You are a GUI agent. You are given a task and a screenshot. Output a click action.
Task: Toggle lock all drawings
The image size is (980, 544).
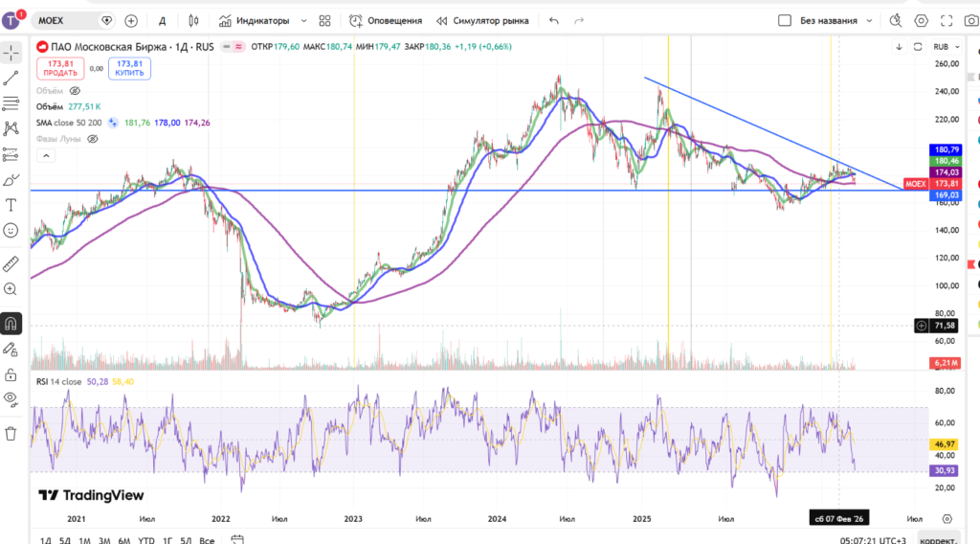(11, 375)
